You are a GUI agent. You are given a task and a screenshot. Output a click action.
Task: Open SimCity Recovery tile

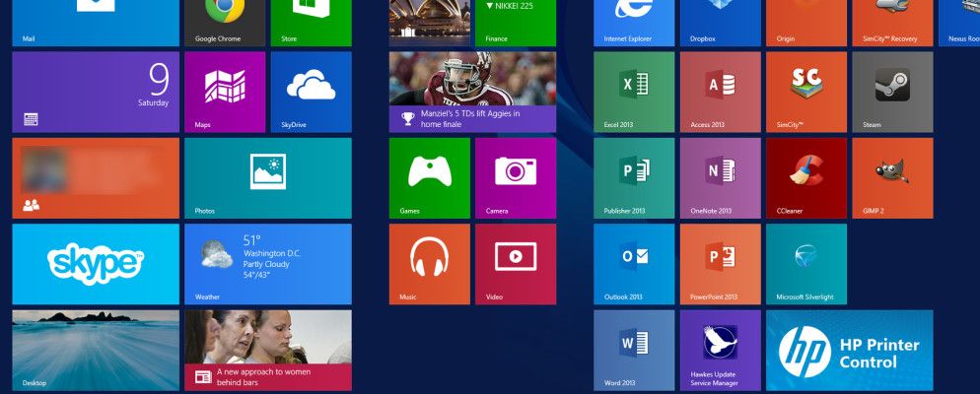pyautogui.click(x=892, y=23)
